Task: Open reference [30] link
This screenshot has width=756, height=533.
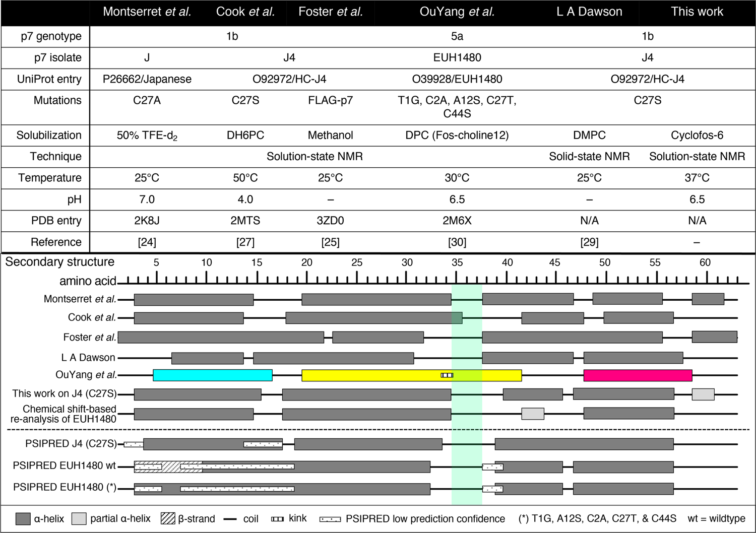Action: 457,242
